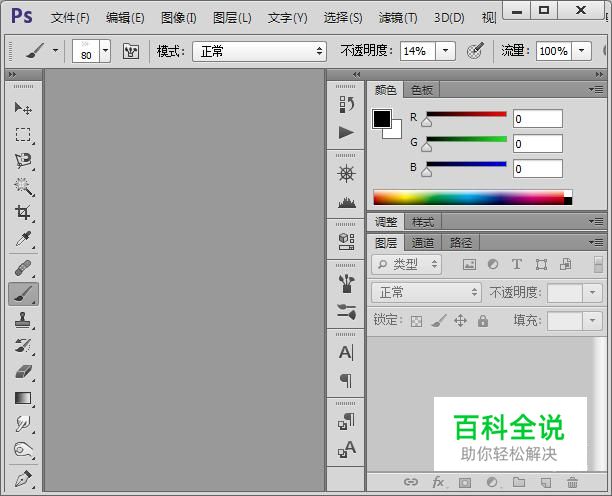Open the Paragraph Styles panel icon
Viewport: 612px width, 496px height.
pyautogui.click(x=346, y=421)
